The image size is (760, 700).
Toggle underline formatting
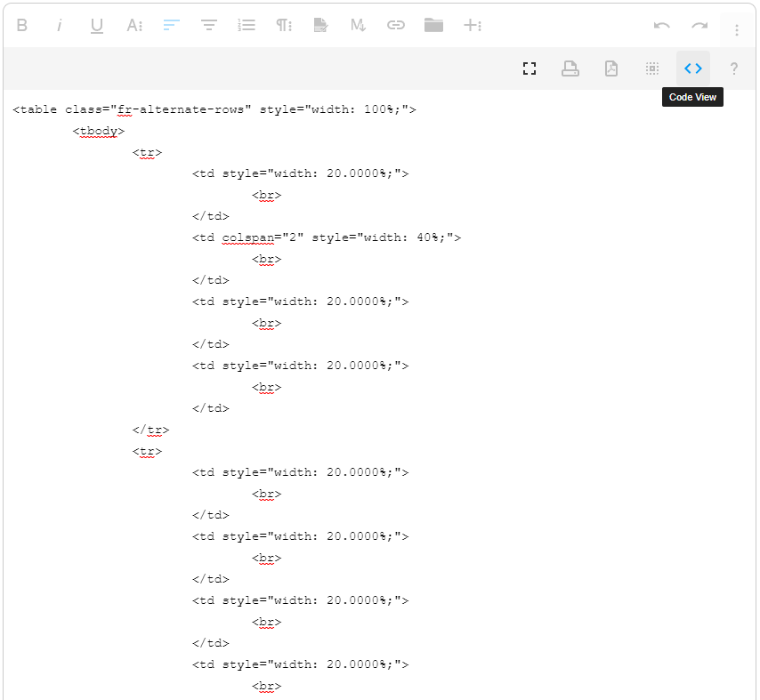96,25
